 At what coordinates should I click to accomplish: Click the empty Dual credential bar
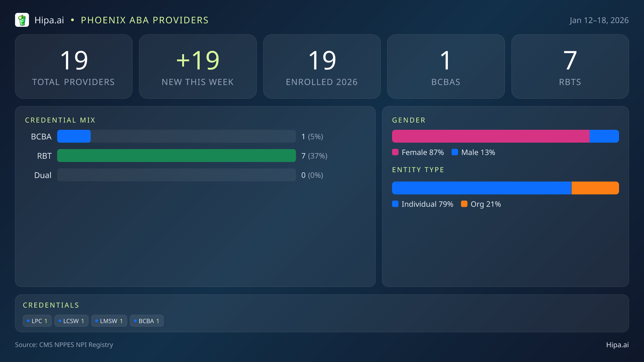pyautogui.click(x=176, y=175)
